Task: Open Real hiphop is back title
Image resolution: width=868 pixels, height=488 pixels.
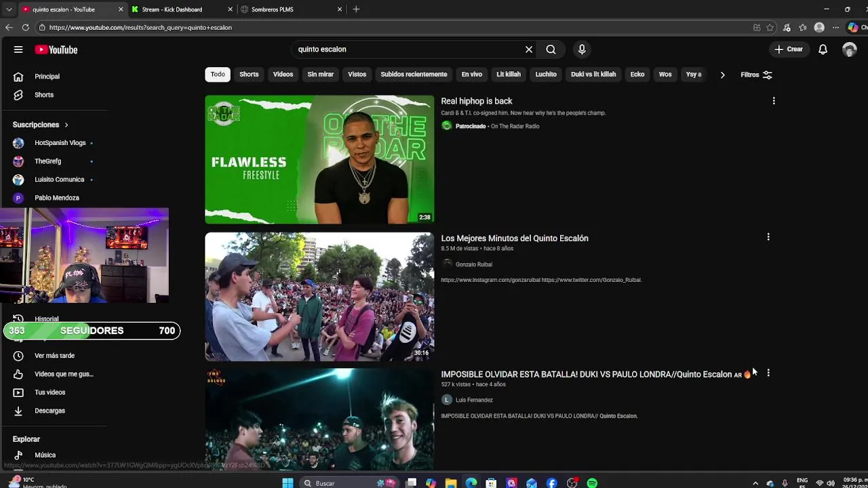Action: (x=476, y=101)
